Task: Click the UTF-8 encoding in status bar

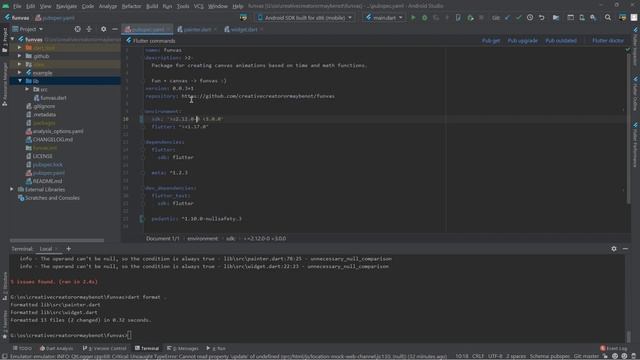Action: coord(495,356)
